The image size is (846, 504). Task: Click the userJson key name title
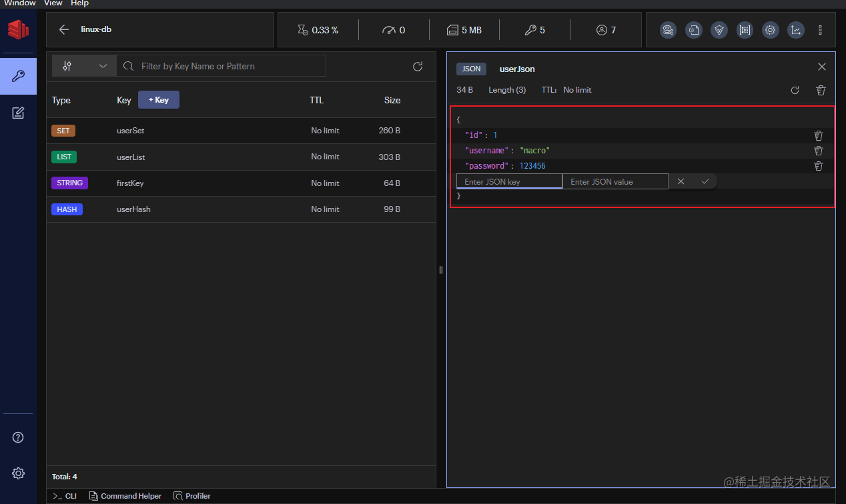pos(517,69)
